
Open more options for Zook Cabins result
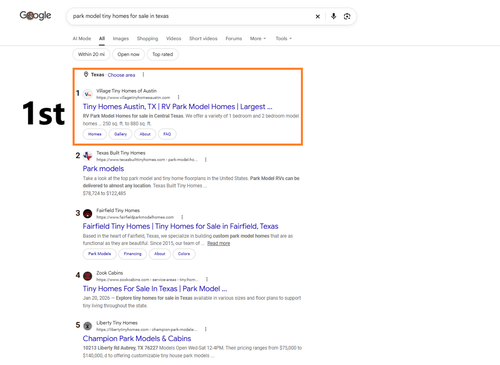point(207,279)
